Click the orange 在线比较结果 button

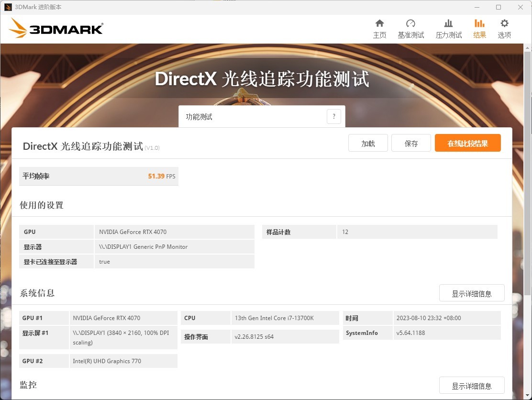[x=467, y=143]
